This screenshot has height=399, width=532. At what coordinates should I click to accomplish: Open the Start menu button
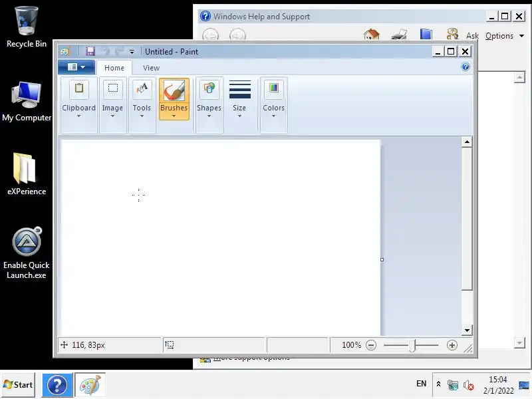[x=18, y=385]
